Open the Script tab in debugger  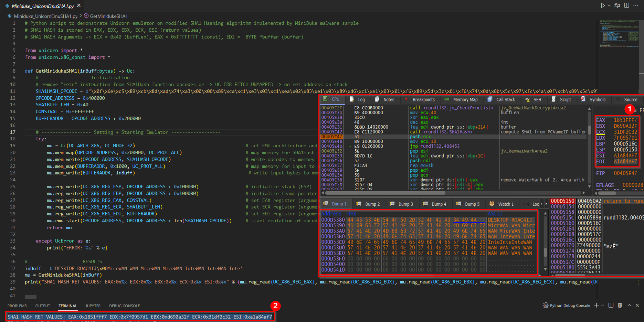point(561,99)
